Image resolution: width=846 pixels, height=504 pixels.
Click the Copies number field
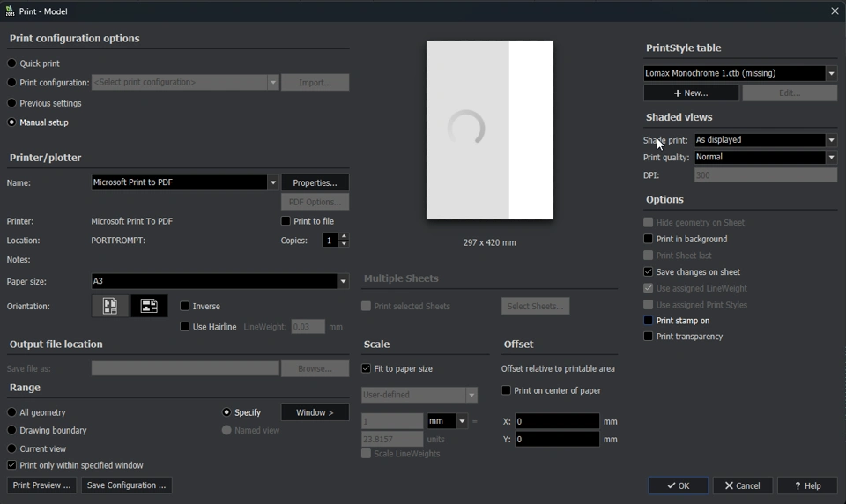[x=330, y=241]
